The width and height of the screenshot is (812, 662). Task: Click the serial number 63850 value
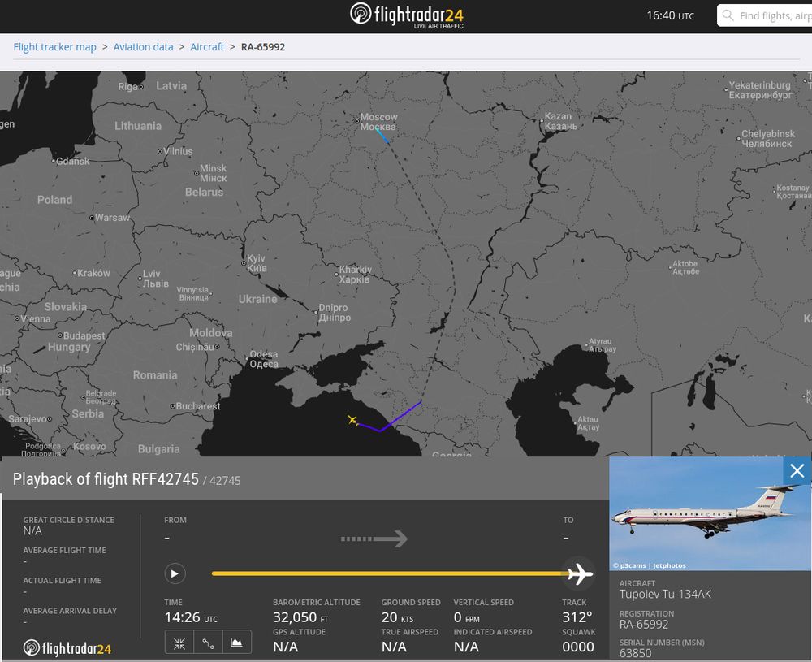pos(636,653)
